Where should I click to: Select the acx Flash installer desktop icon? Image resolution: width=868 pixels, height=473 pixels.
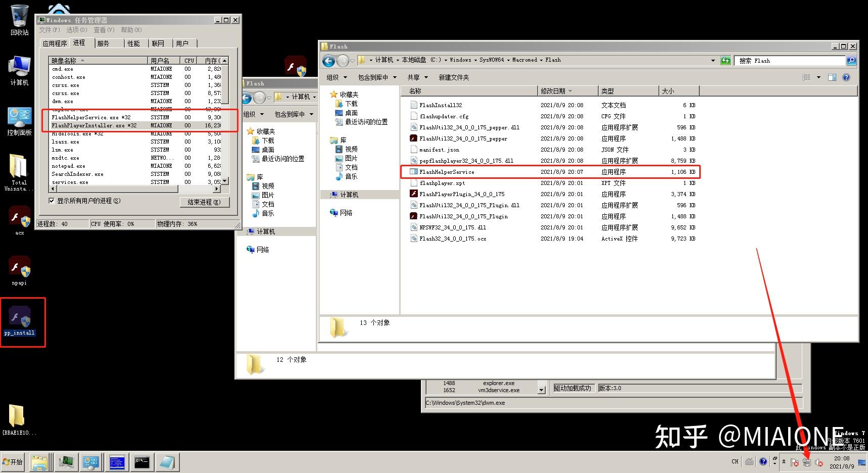pyautogui.click(x=19, y=220)
